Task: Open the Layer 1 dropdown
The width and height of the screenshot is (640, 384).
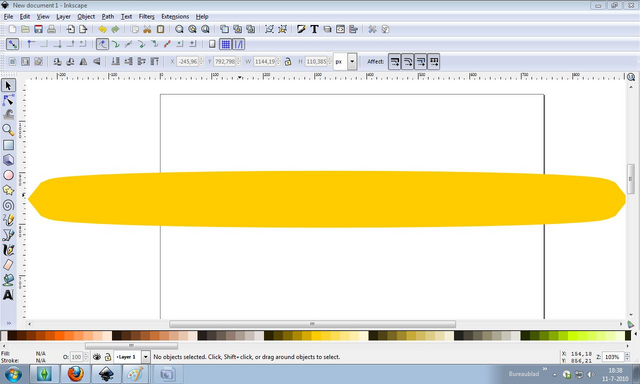Action: pyautogui.click(x=145, y=357)
